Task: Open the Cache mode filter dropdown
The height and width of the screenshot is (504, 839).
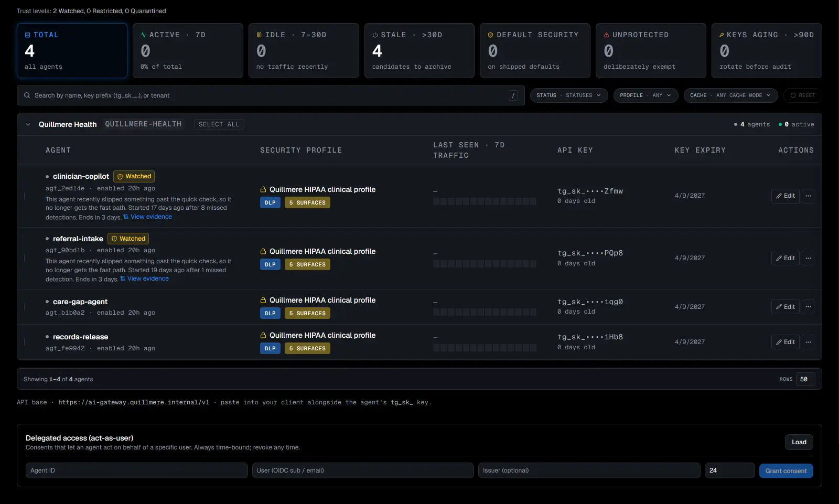Action: pos(730,95)
